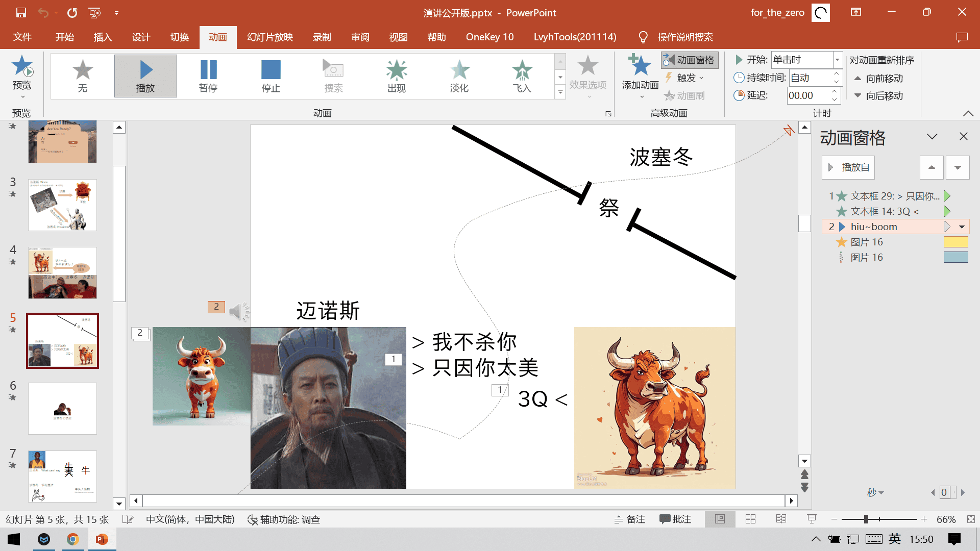Screen dimensions: 980x551
Task: Open the Slide Show ribbon tab
Action: (x=269, y=37)
